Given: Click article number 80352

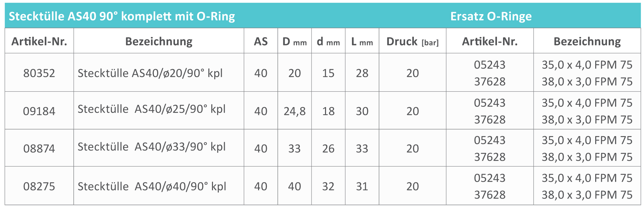Looking at the screenshot, I should tap(39, 73).
